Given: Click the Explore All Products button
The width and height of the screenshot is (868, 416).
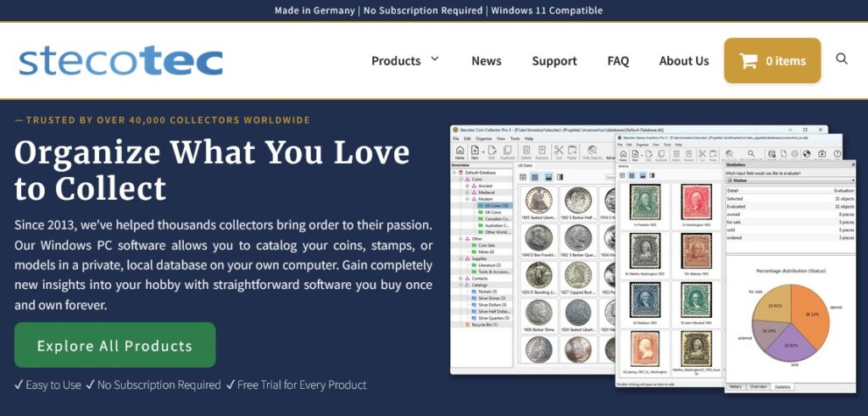Looking at the screenshot, I should 114,345.
